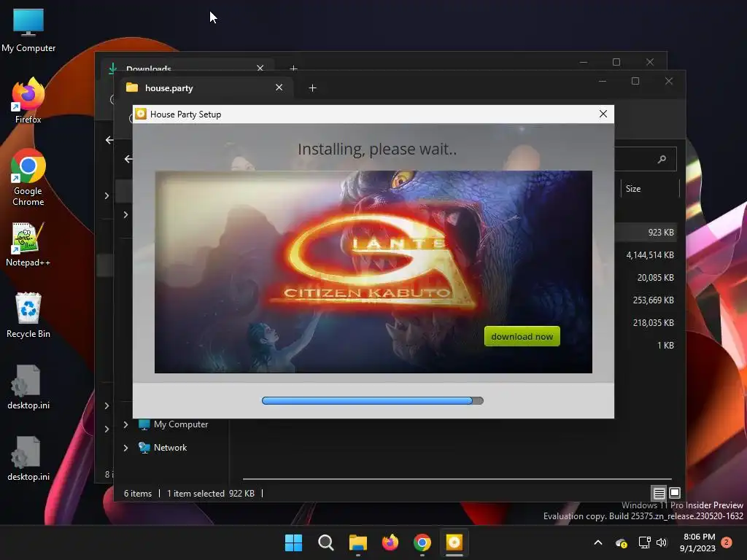Open taskbar Search
The height and width of the screenshot is (560, 747).
[326, 542]
